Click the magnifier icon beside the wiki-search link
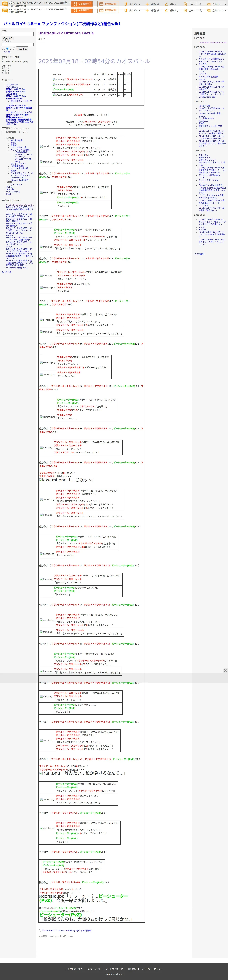This screenshot has width=228, height=980. tap(40, 931)
